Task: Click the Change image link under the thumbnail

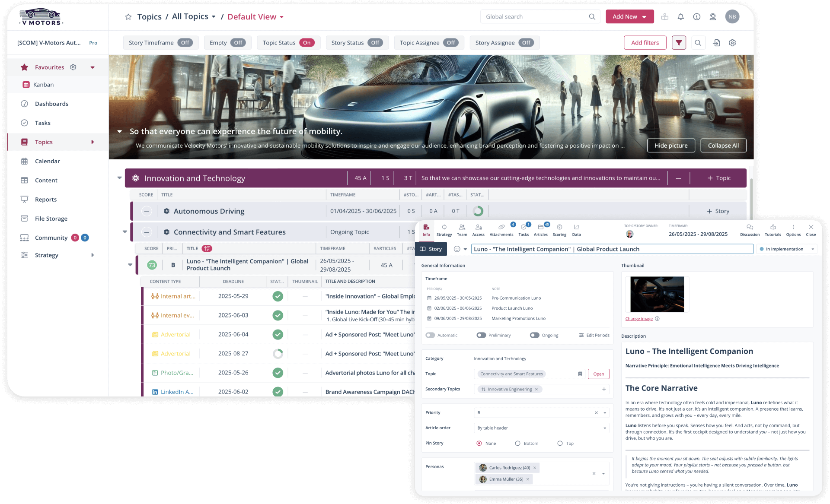Action: coord(639,319)
